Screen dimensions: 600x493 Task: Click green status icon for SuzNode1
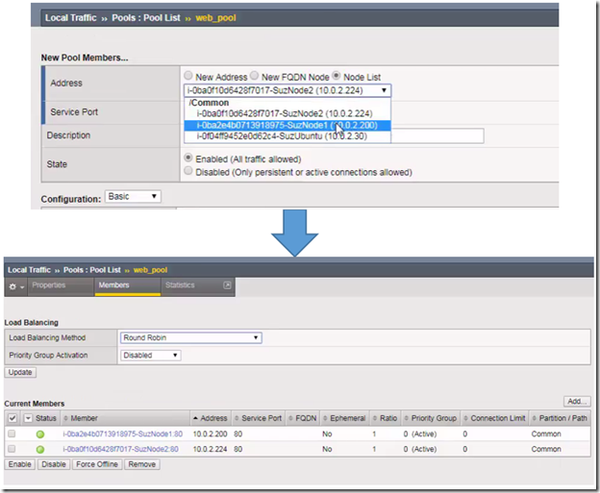click(x=42, y=435)
